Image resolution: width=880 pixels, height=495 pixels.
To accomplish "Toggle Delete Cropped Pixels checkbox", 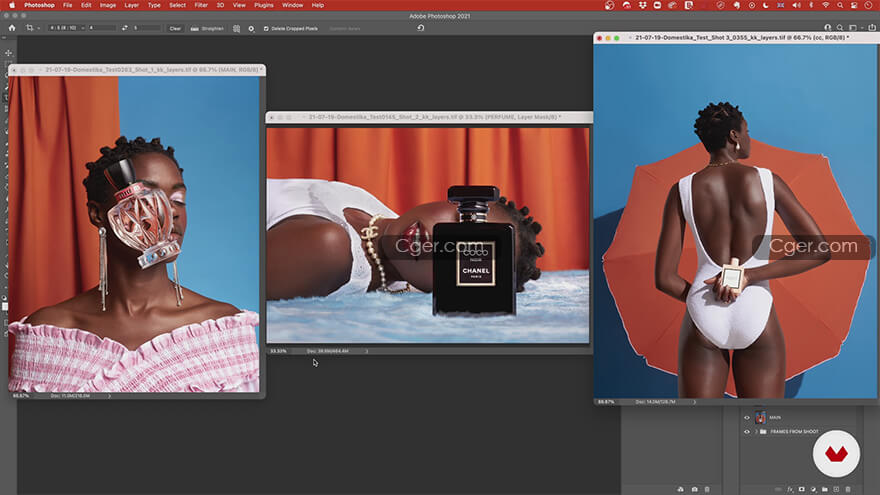I will click(266, 28).
